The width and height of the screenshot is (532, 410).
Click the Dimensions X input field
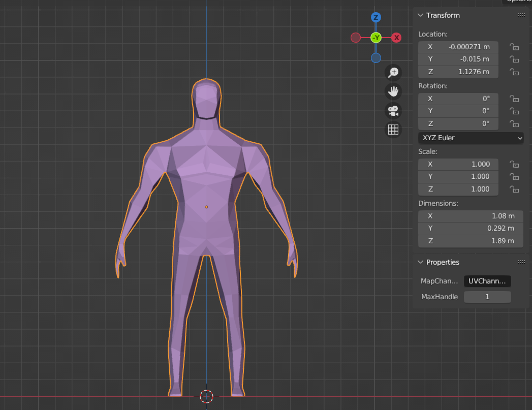tap(471, 216)
